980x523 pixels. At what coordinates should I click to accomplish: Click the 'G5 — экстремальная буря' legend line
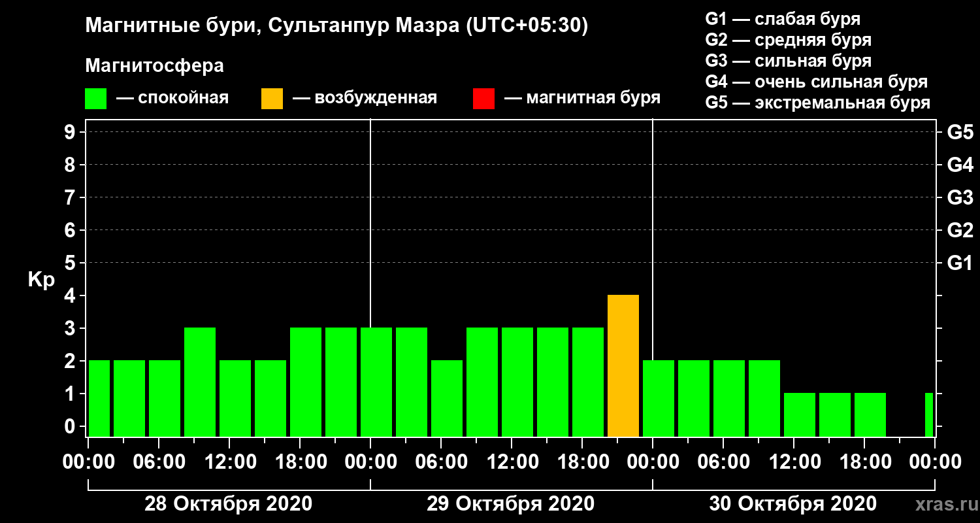818,103
